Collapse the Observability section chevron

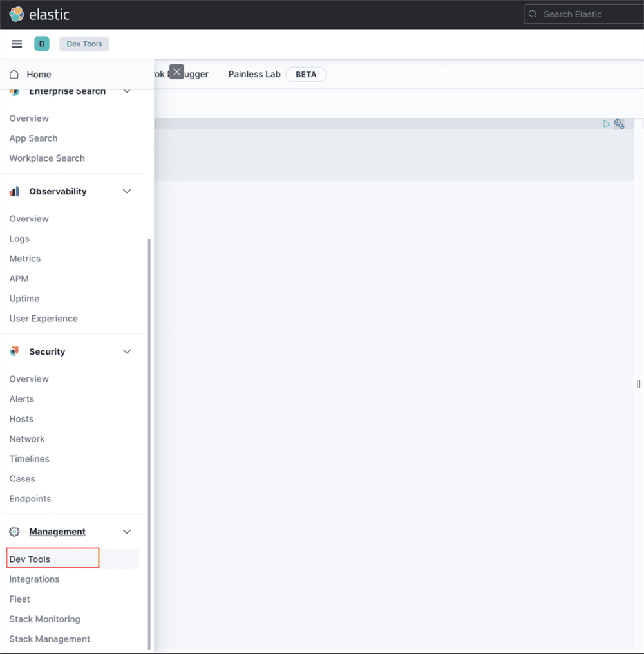tap(127, 191)
